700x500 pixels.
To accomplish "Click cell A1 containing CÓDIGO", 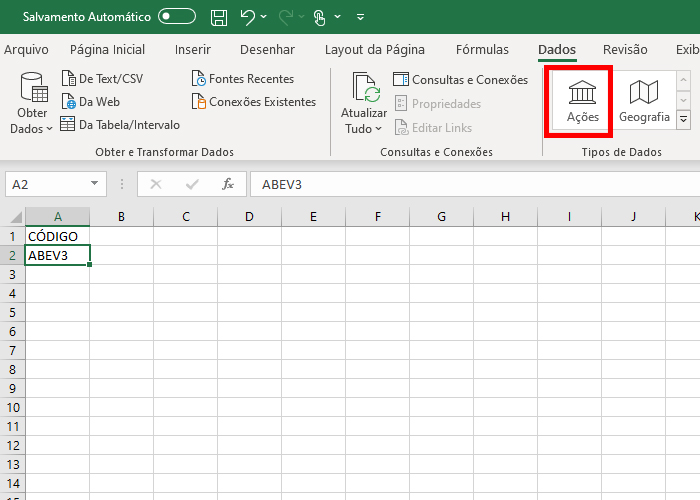I will [x=58, y=236].
